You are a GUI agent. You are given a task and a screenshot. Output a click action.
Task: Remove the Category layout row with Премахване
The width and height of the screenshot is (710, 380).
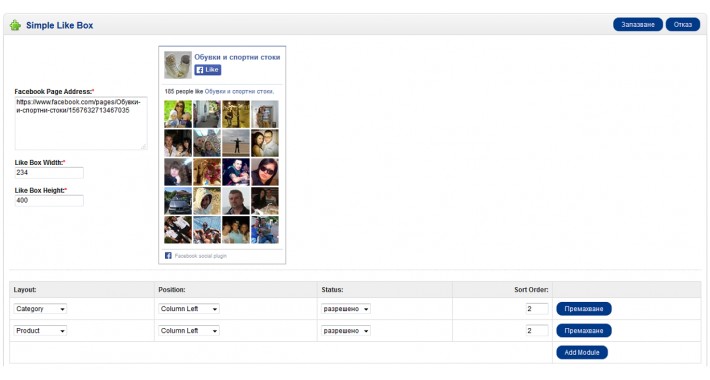click(584, 309)
